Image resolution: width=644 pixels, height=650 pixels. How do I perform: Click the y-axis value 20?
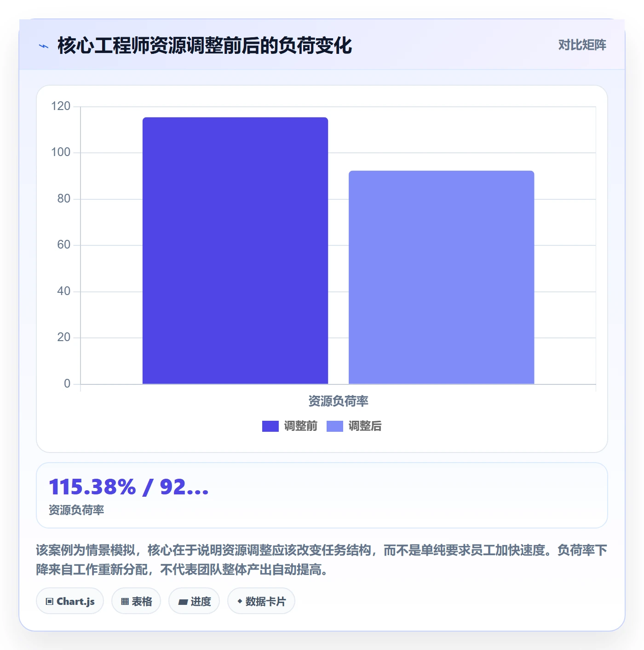point(63,337)
